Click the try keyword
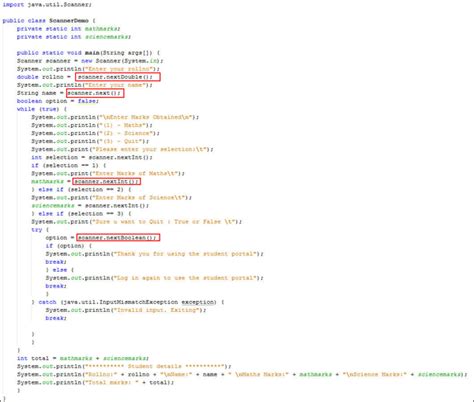 [x=37, y=230]
